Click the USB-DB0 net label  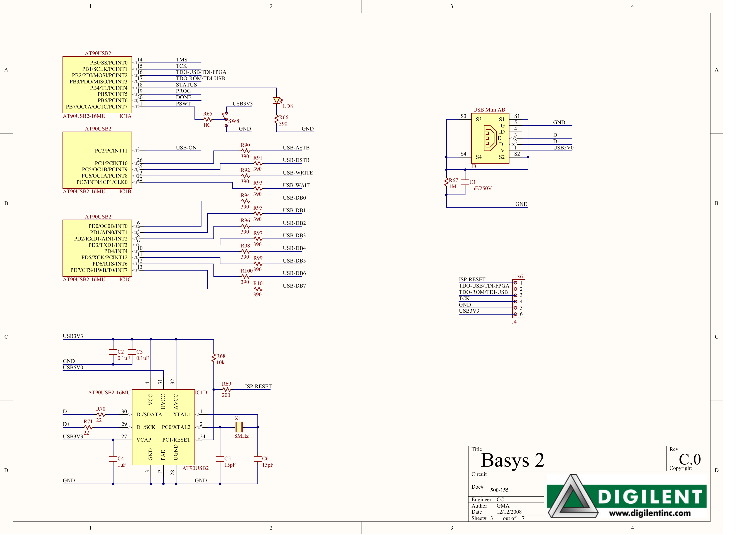[x=294, y=198]
